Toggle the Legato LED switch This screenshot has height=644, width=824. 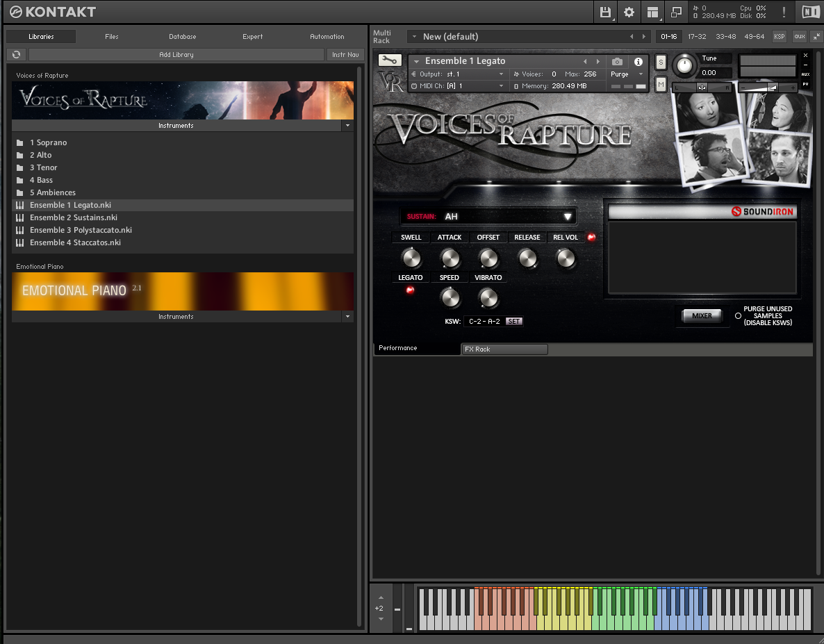pos(410,290)
